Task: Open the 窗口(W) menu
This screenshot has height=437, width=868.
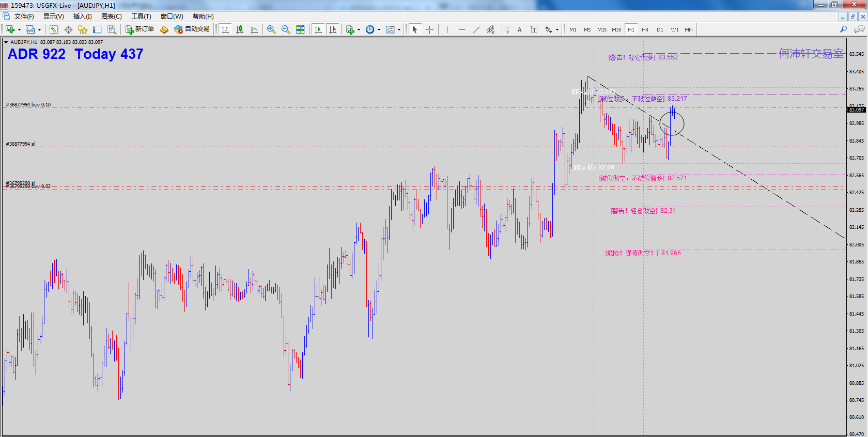Action: [x=172, y=17]
